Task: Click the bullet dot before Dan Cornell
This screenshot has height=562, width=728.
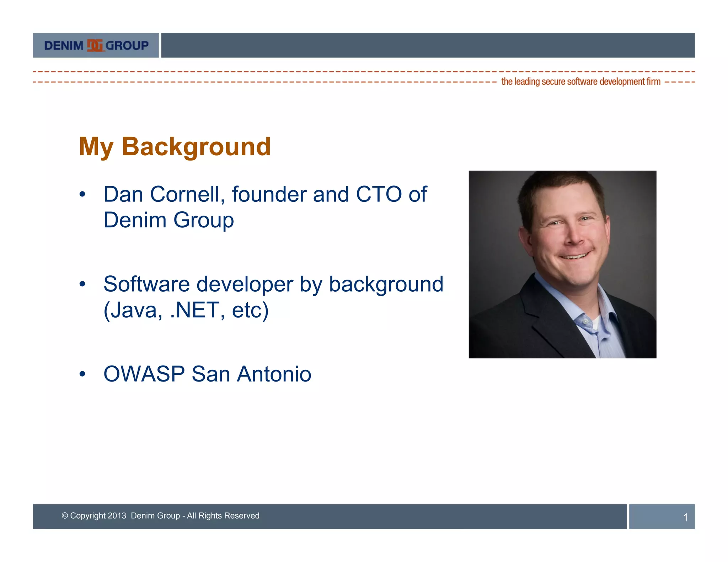Action: (x=82, y=194)
